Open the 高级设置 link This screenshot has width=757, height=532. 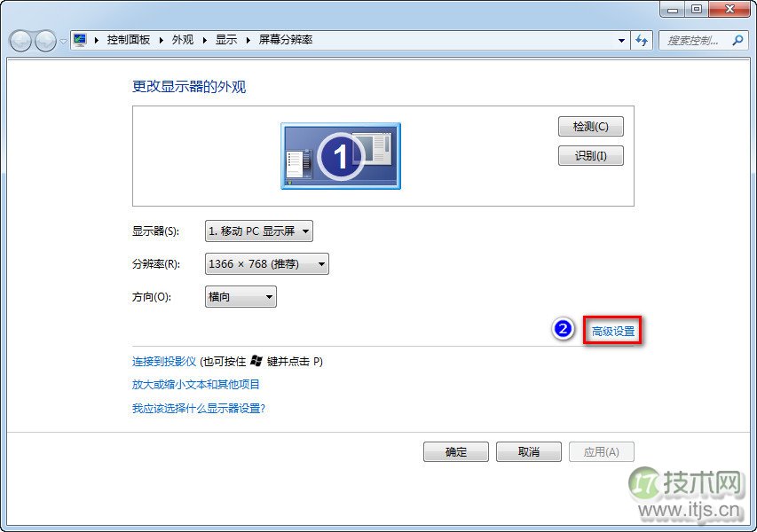(612, 332)
